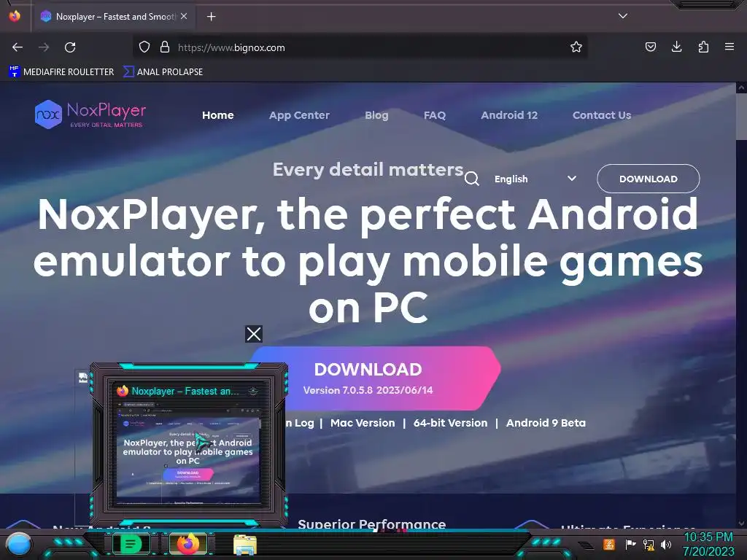747x560 pixels.
Task: Open the extensions puzzle icon
Action: (703, 47)
